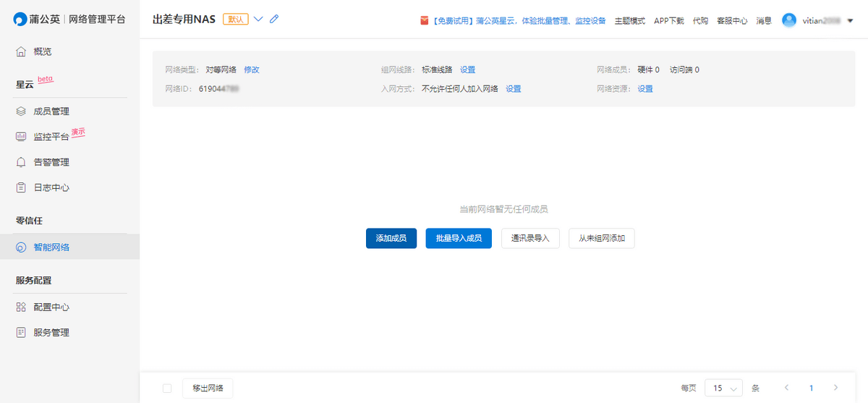
Task: Click the 服务管理 list icon
Action: [x=21, y=333]
